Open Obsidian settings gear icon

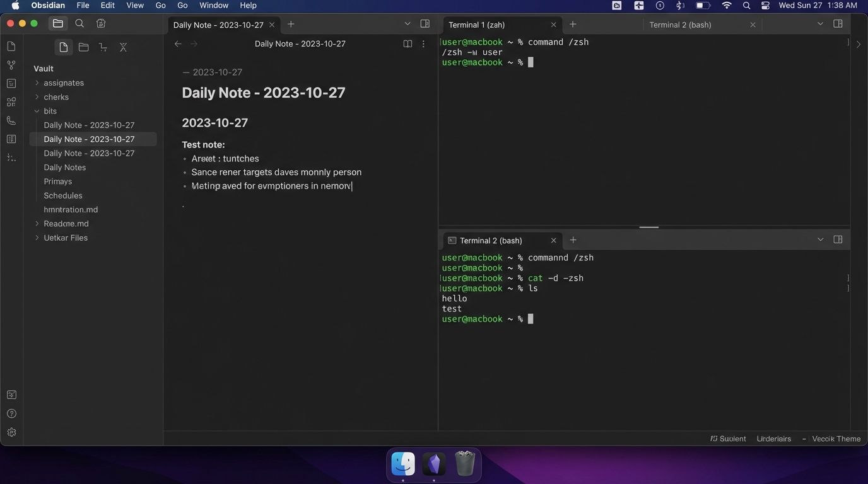point(11,432)
